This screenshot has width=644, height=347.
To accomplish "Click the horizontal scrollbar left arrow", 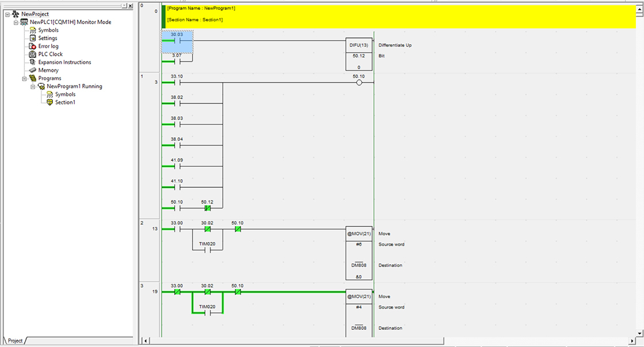I will (x=145, y=341).
